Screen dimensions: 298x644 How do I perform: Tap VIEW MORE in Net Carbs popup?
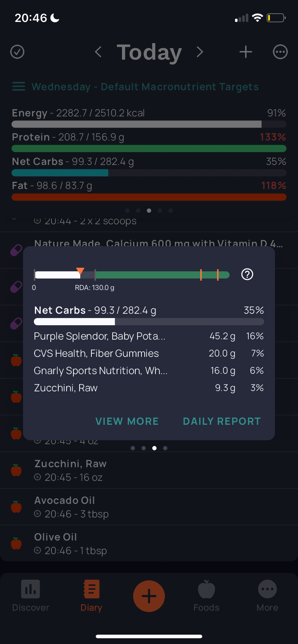click(127, 421)
